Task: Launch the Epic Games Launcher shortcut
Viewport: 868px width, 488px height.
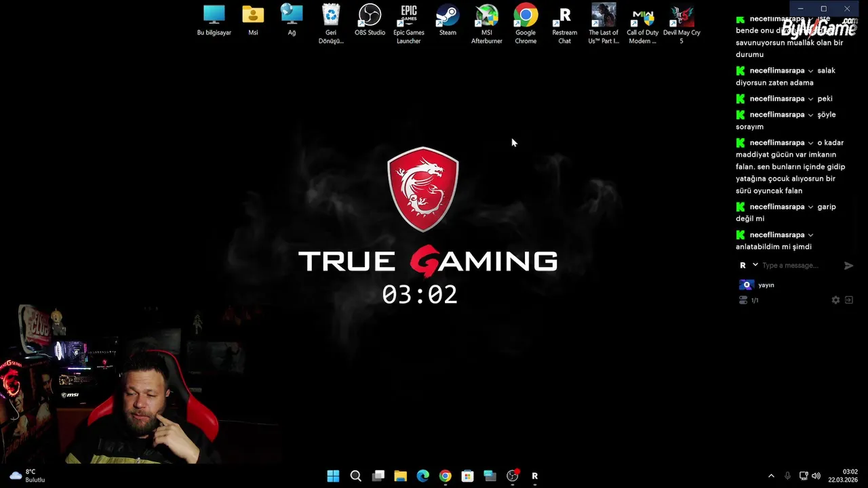Action: coord(409,24)
